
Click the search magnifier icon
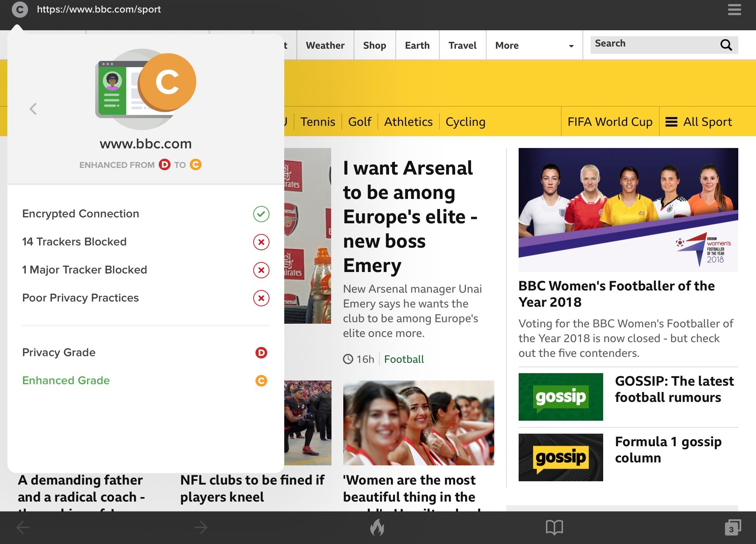(x=726, y=45)
